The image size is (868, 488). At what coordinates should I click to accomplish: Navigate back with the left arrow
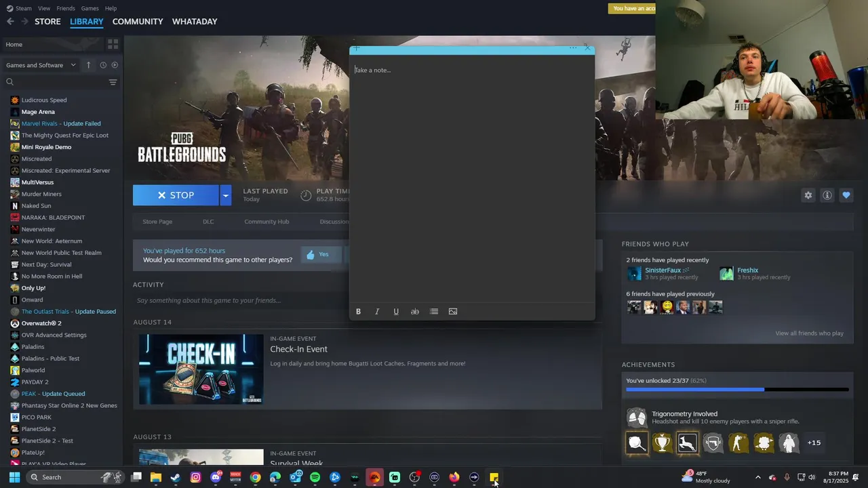point(10,22)
